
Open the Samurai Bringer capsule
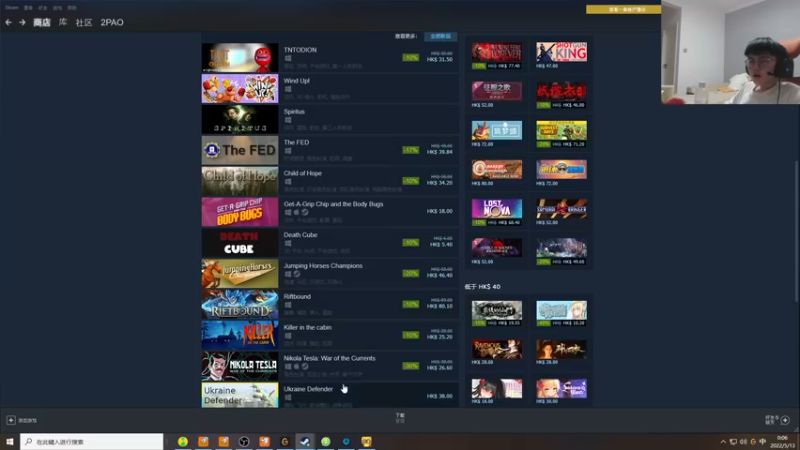[561, 209]
